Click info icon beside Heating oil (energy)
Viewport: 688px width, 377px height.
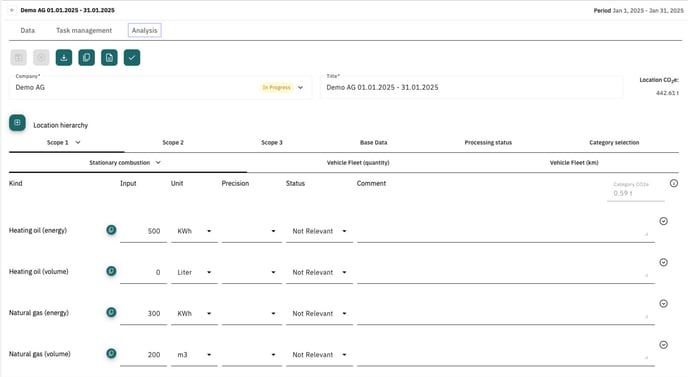pyautogui.click(x=111, y=230)
